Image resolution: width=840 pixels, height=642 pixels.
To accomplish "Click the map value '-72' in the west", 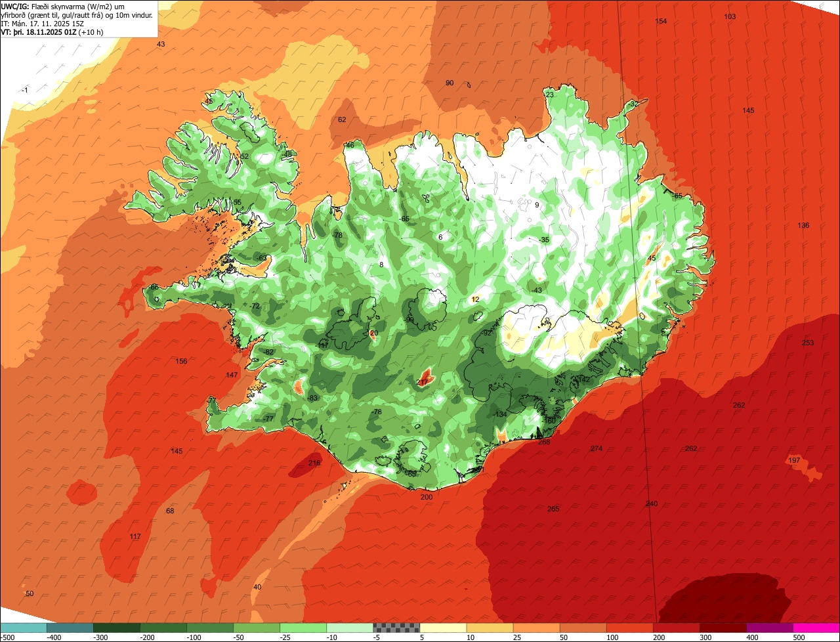I will pyautogui.click(x=255, y=307).
